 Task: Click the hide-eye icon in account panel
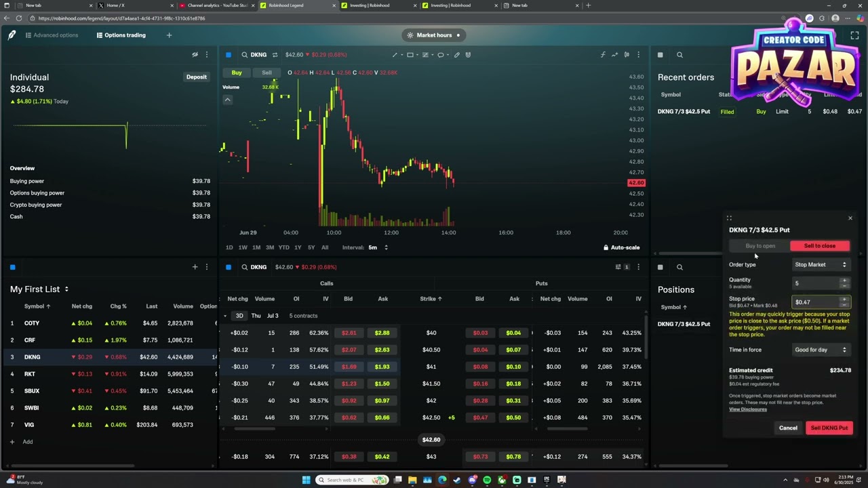point(195,55)
